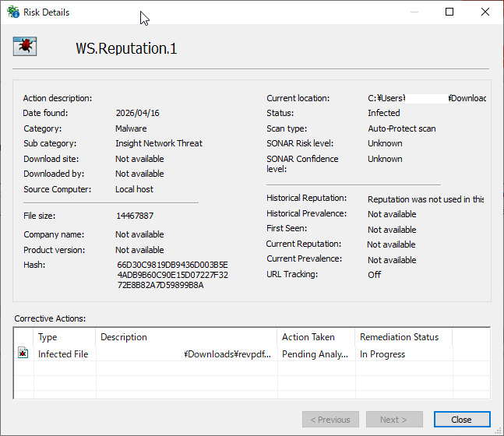Click the Pending Analy... action cell
Screen dimensions: 504x436
point(315,353)
